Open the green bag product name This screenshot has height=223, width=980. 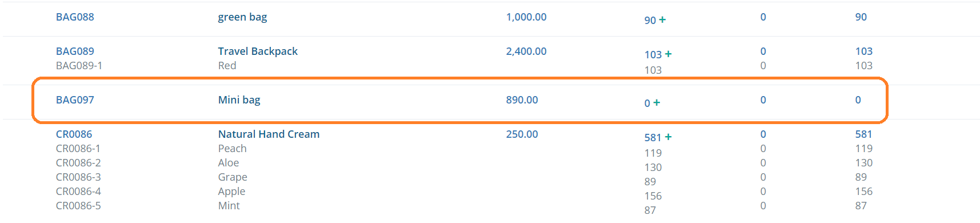[x=242, y=17]
